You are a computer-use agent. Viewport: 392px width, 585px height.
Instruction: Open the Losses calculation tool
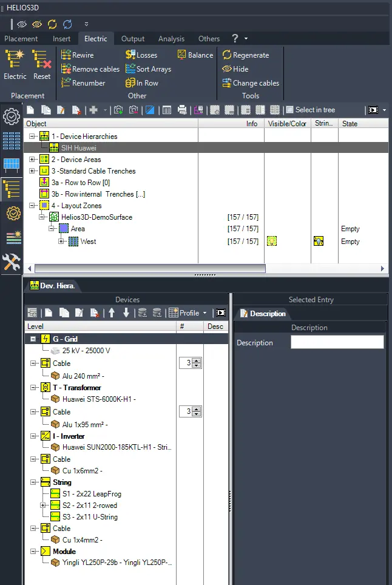click(x=141, y=55)
